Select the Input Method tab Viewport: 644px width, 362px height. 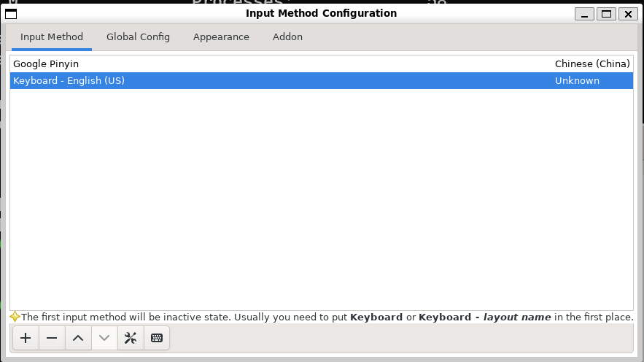click(52, 36)
